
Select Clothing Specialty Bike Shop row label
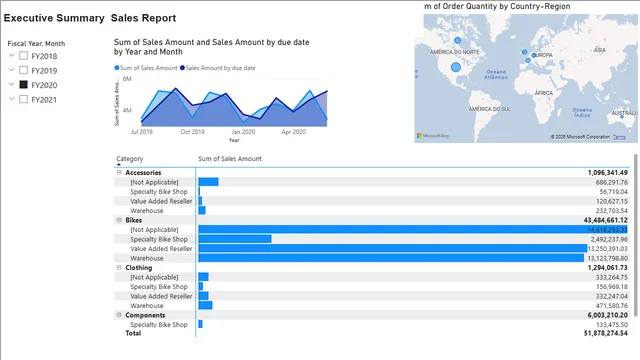(x=159, y=287)
